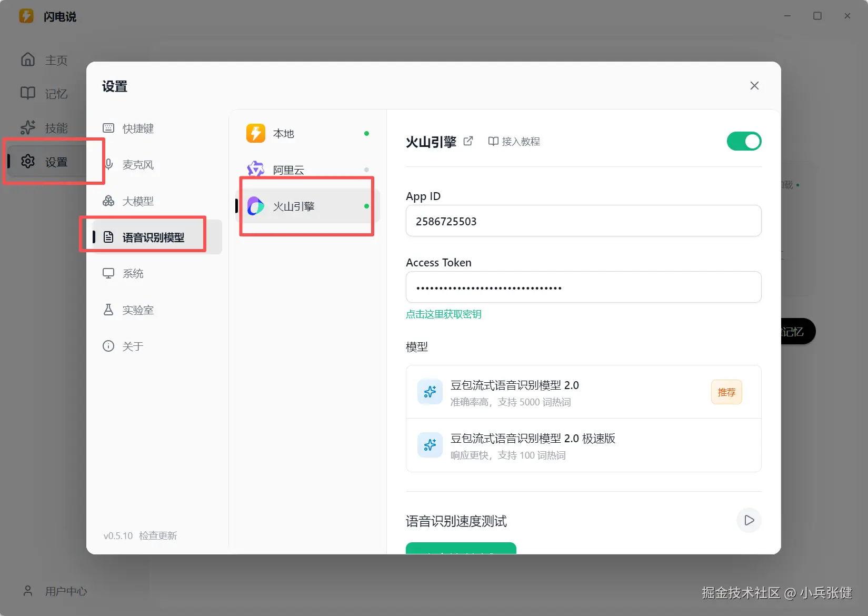Open 火山引擎 external link icon
868x616 pixels.
coord(468,141)
